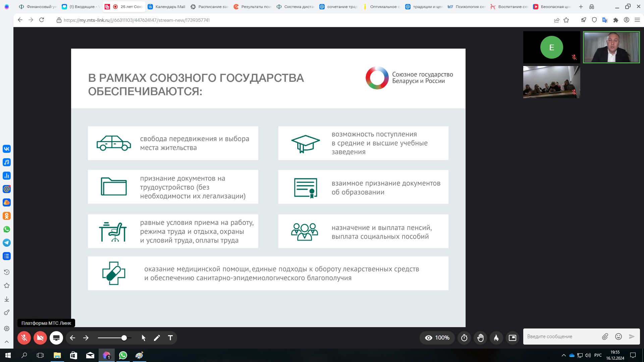Select the pointer cursor tool
This screenshot has width=644, height=362.
tap(144, 338)
